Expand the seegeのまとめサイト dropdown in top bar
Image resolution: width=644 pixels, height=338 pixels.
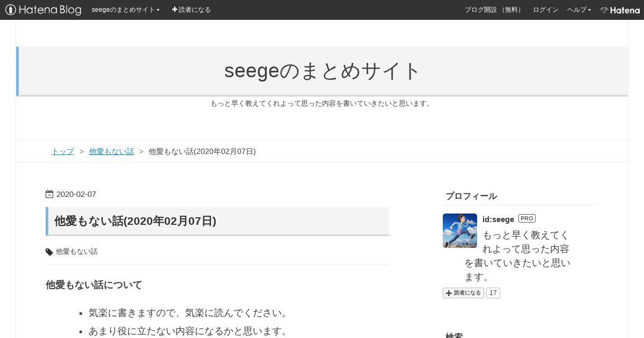point(126,10)
